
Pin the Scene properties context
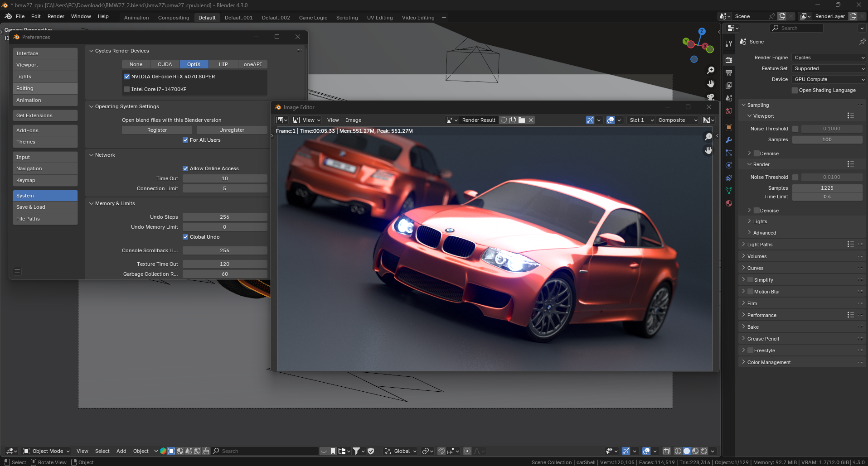(x=862, y=42)
